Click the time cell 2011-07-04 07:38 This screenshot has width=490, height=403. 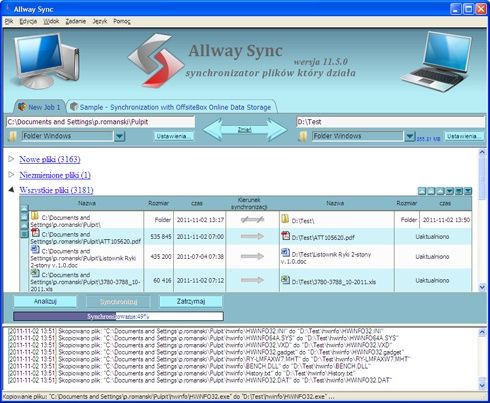(x=200, y=257)
